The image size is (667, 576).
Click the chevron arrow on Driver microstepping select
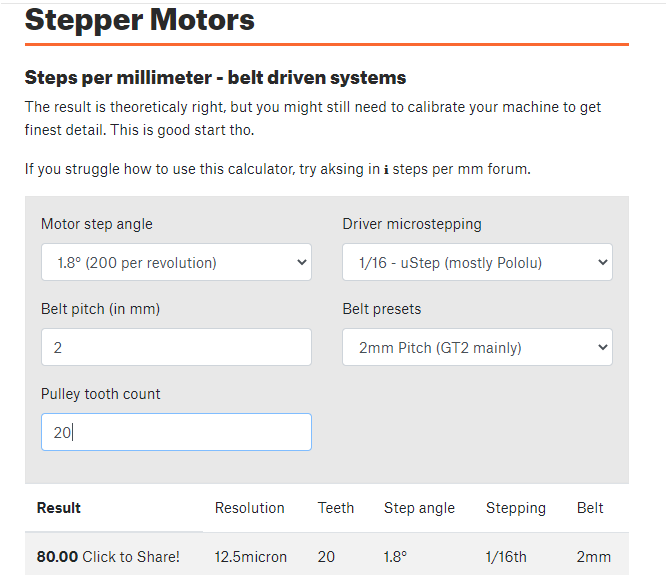[x=603, y=262]
